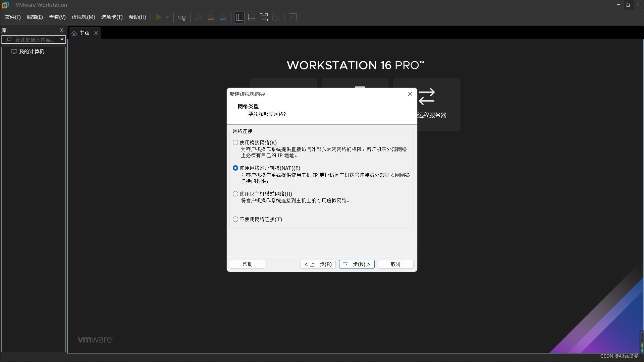
Task: Open the library search dropdown arrow
Action: point(62,40)
